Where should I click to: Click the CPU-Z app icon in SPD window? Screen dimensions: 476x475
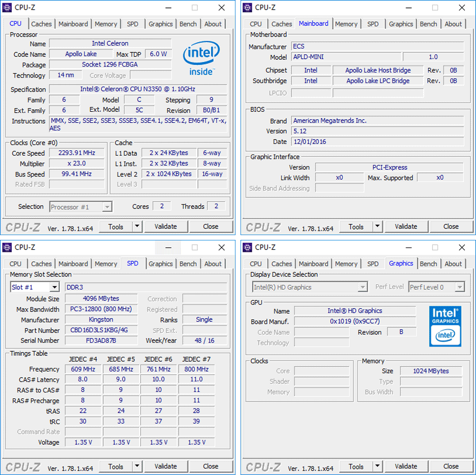coord(7,248)
